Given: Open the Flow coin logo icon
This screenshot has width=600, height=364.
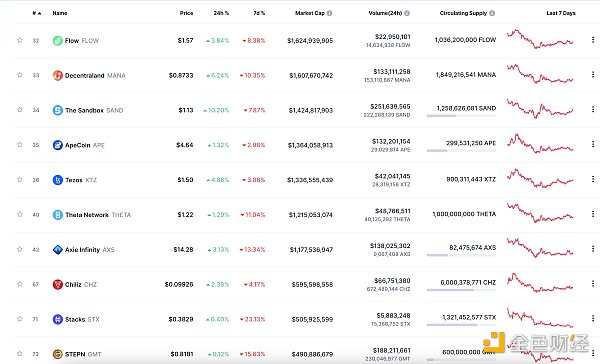Looking at the screenshot, I should click(57, 41).
